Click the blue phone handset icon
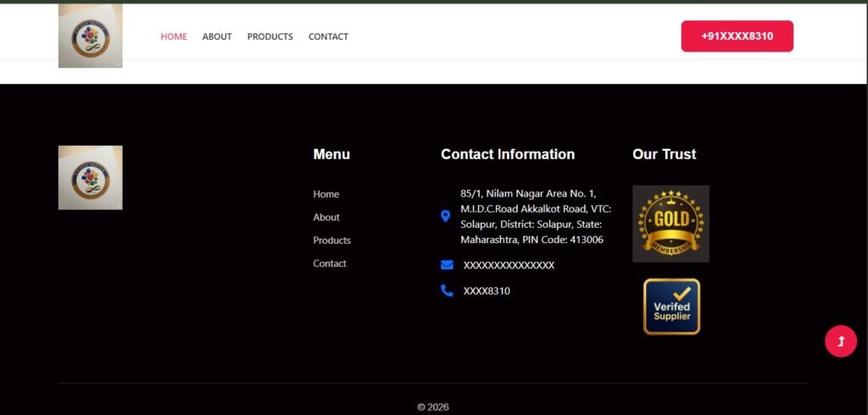Screen dimensions: 868x415 tap(447, 290)
